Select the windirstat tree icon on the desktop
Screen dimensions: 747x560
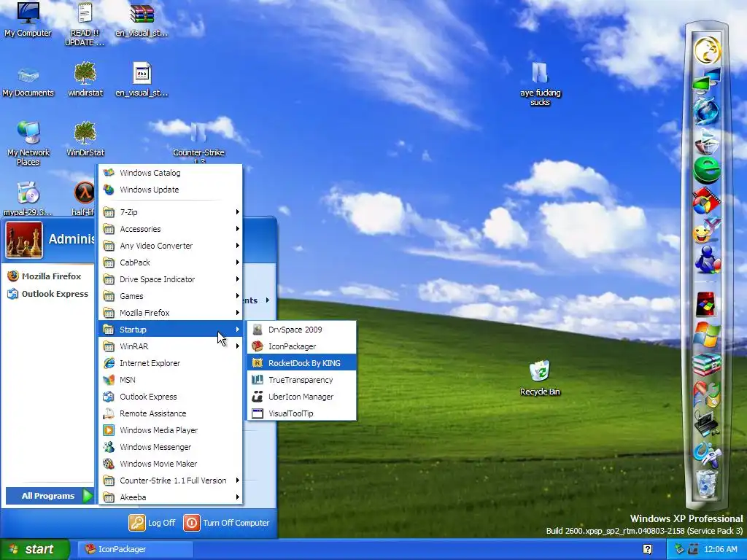(x=85, y=79)
